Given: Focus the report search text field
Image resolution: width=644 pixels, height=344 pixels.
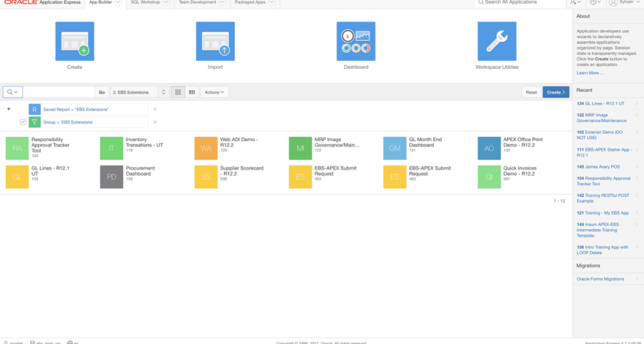Looking at the screenshot, I should [x=59, y=92].
